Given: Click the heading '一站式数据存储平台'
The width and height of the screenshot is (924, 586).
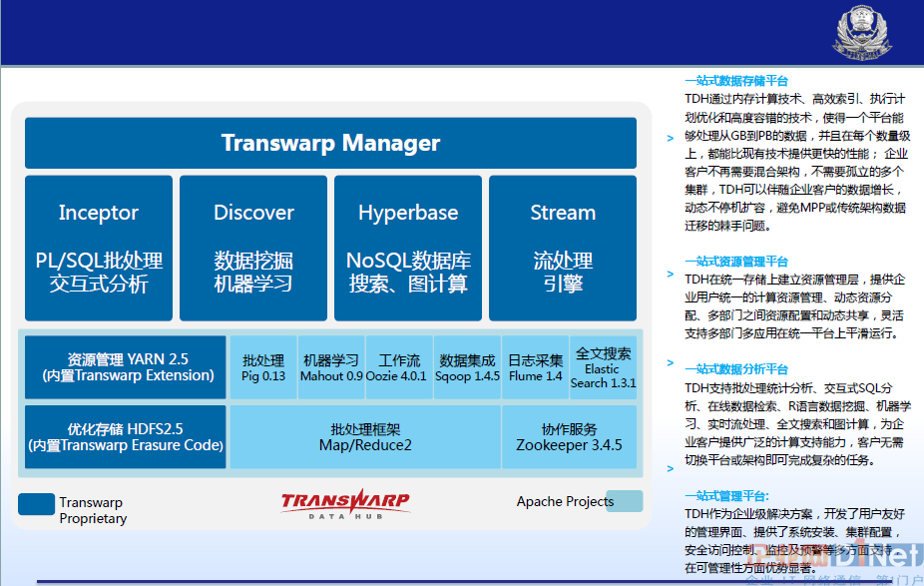Looking at the screenshot, I should click(736, 81).
